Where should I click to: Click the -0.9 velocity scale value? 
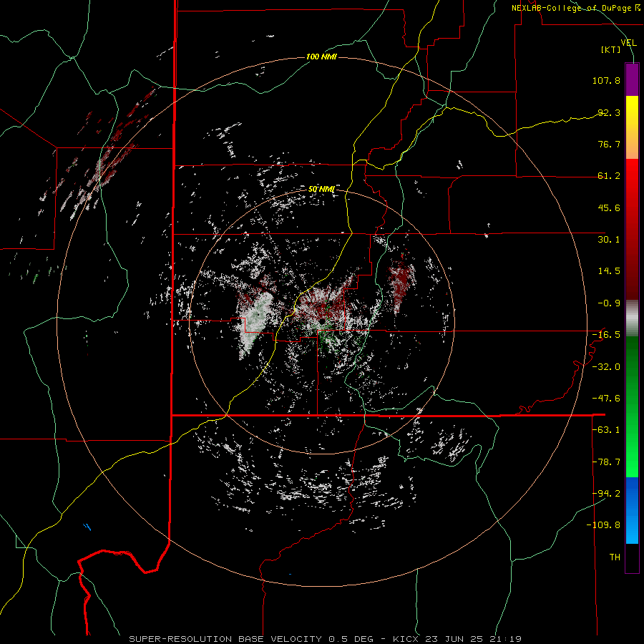[609, 303]
